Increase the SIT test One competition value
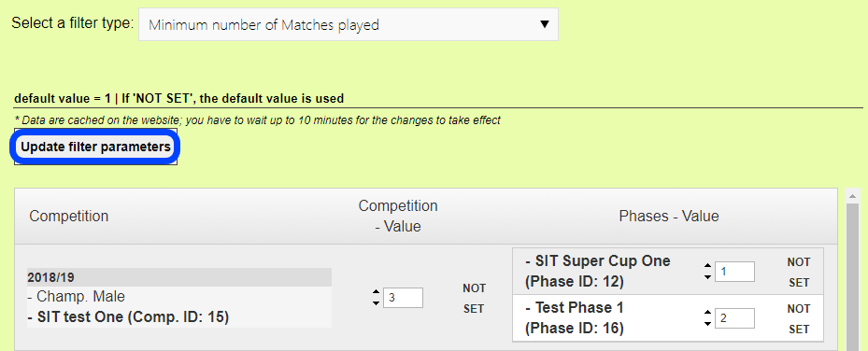The height and width of the screenshot is (351, 868). coord(377,292)
